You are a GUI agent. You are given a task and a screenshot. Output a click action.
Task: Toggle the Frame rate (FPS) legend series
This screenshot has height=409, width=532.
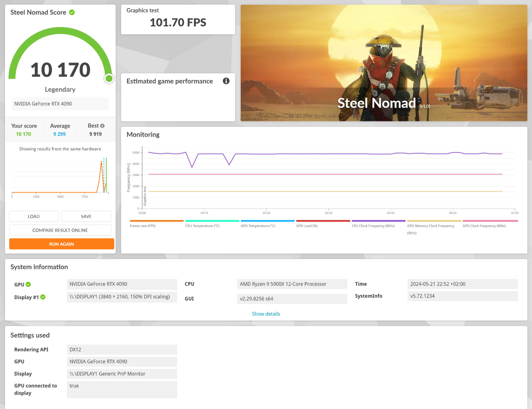click(x=157, y=223)
